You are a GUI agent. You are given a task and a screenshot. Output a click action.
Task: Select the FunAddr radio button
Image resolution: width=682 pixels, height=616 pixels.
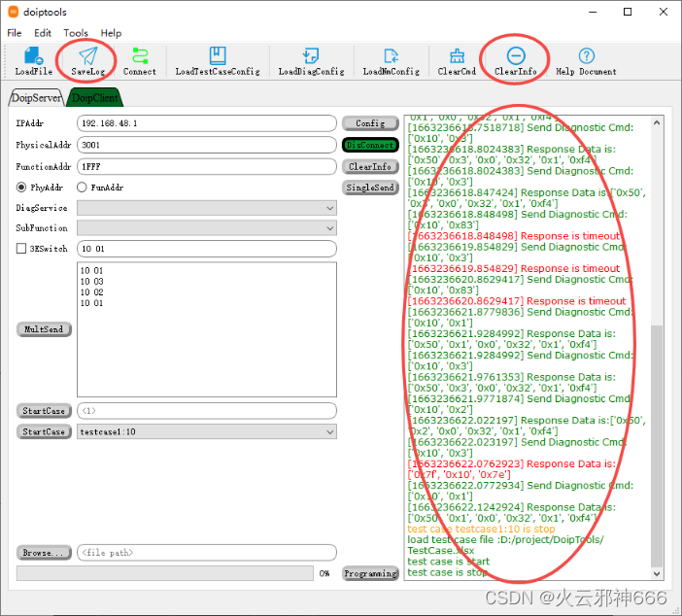pos(82,188)
